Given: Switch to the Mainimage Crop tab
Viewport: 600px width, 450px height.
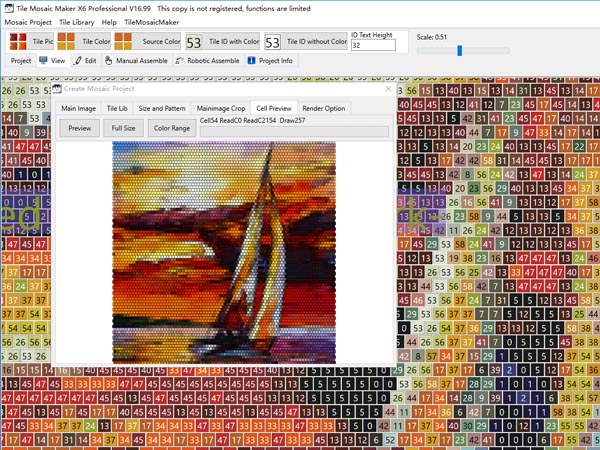Looking at the screenshot, I should [221, 108].
